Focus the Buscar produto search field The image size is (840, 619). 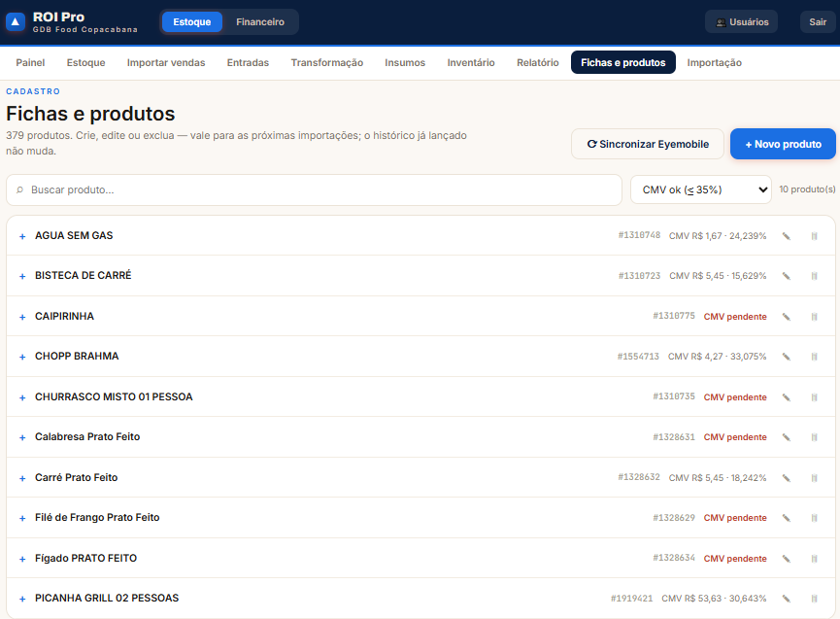314,189
